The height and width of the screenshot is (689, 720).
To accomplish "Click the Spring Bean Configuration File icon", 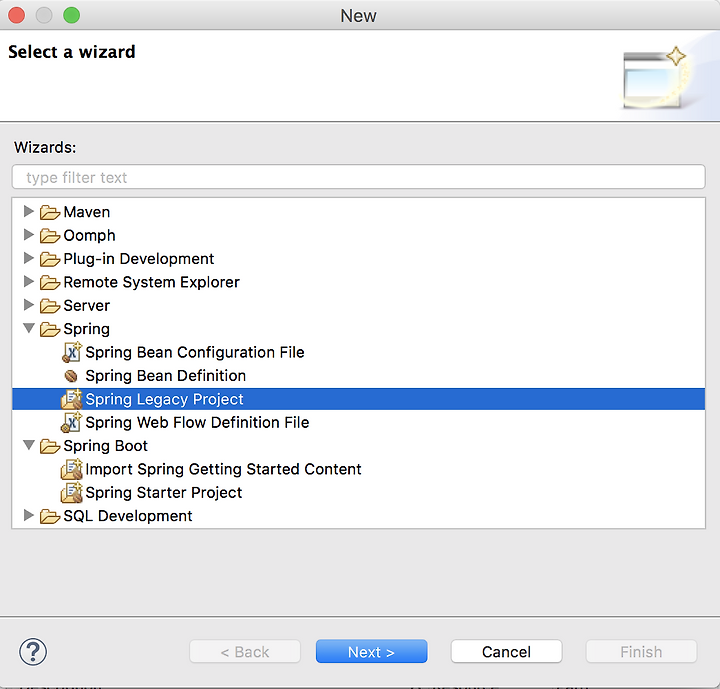I will 72,352.
